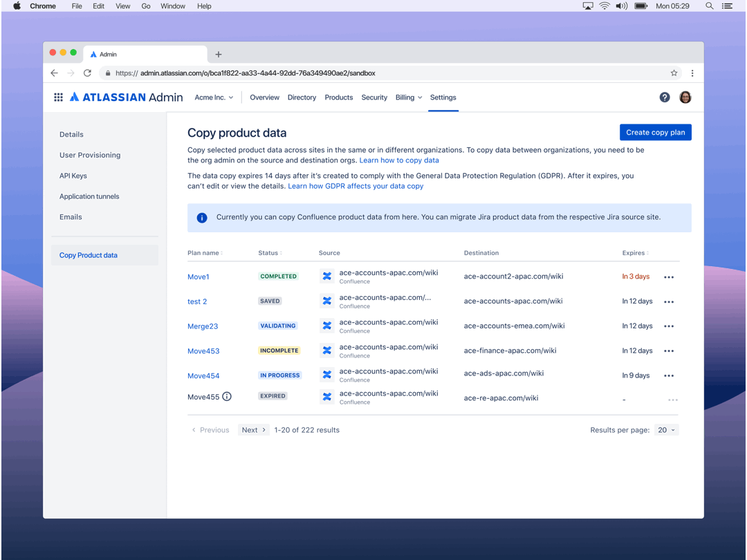This screenshot has width=747, height=560.
Task: Go to the Security tab
Action: (x=374, y=97)
